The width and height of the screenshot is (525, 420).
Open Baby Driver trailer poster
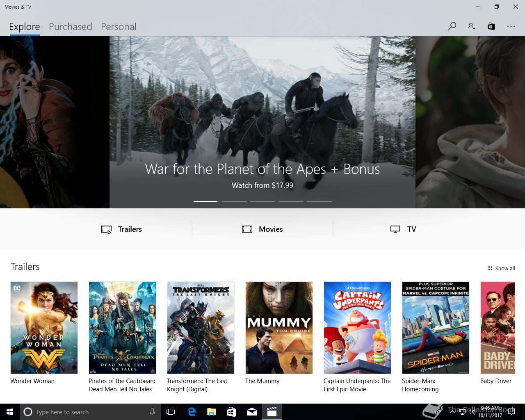pyautogui.click(x=498, y=327)
